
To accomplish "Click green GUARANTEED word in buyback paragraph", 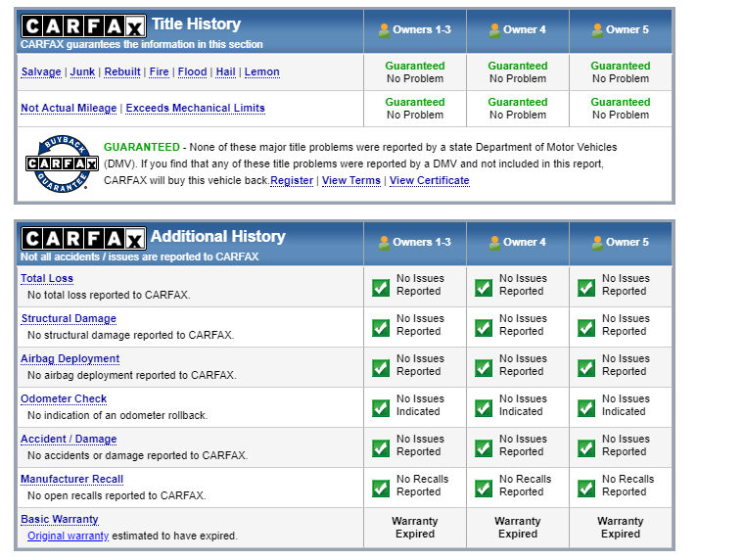I will pos(142,147).
